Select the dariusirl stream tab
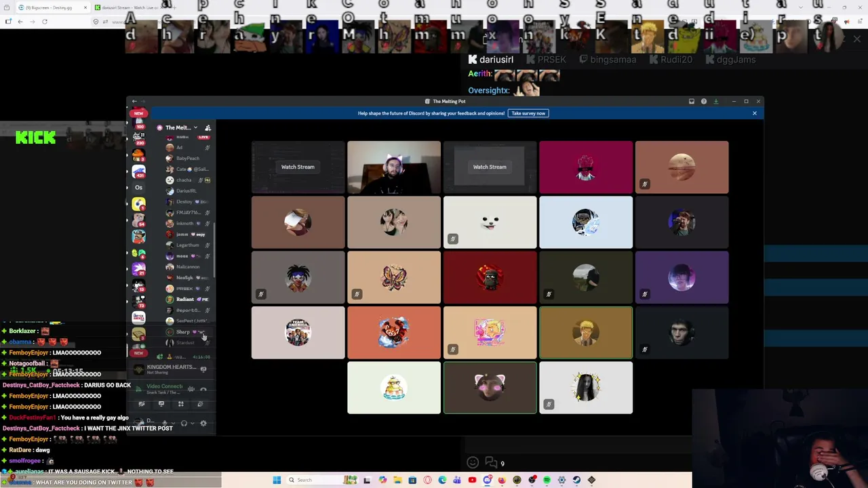Viewport: 868px width, 488px height. click(491, 60)
